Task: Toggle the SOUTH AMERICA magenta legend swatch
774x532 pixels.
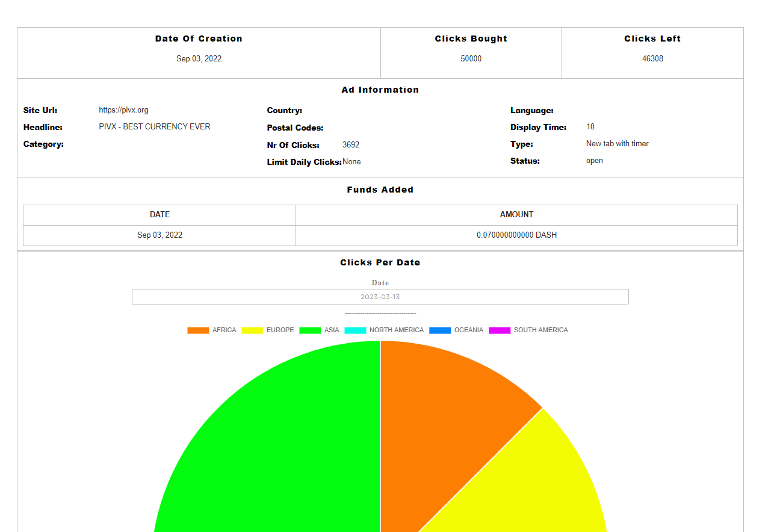Action: [500, 330]
